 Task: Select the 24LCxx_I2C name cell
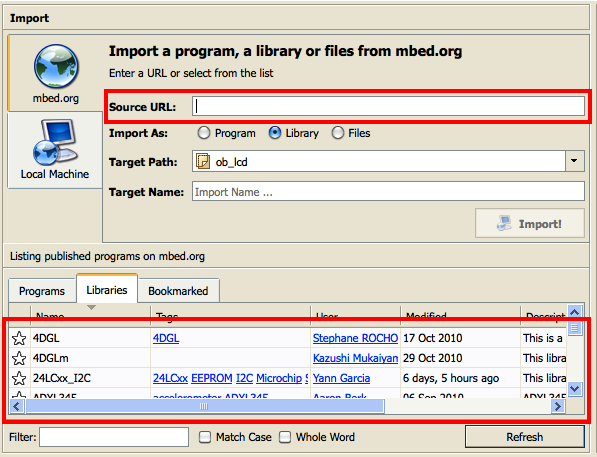[x=91, y=378]
